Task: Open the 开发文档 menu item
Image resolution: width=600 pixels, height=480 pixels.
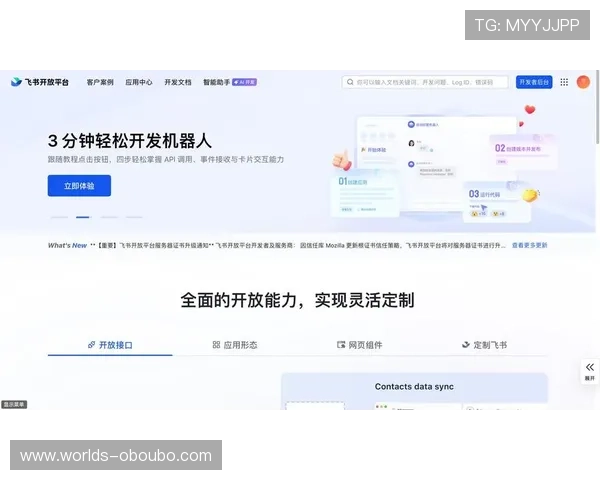Action: coord(178,82)
